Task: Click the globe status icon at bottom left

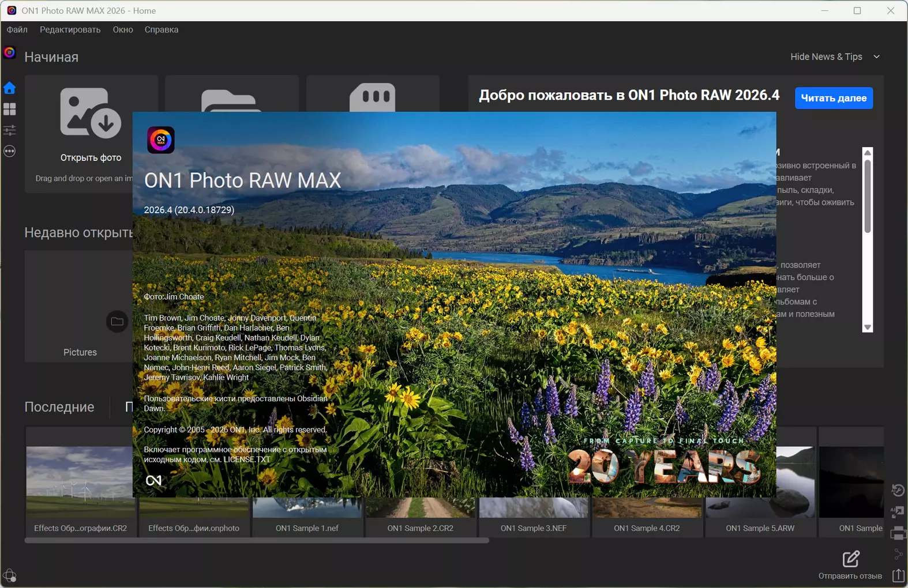Action: 10,575
